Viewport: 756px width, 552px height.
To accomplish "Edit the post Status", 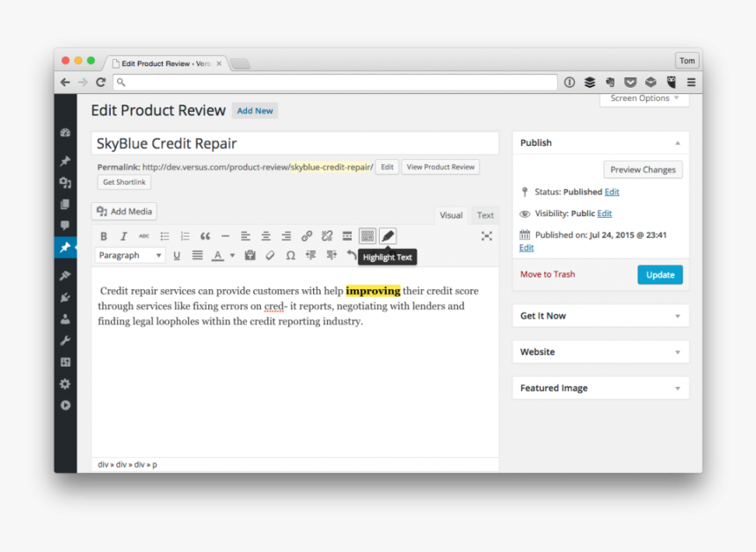I will click(x=612, y=192).
